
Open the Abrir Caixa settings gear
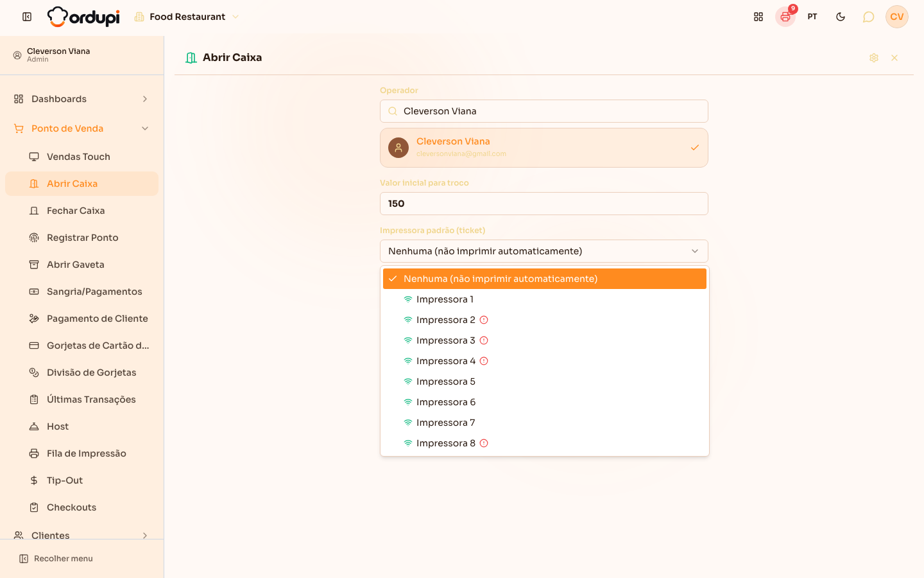pos(874,58)
